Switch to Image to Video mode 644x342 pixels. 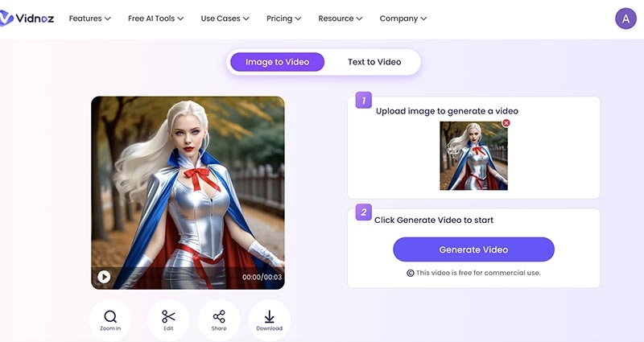point(276,62)
